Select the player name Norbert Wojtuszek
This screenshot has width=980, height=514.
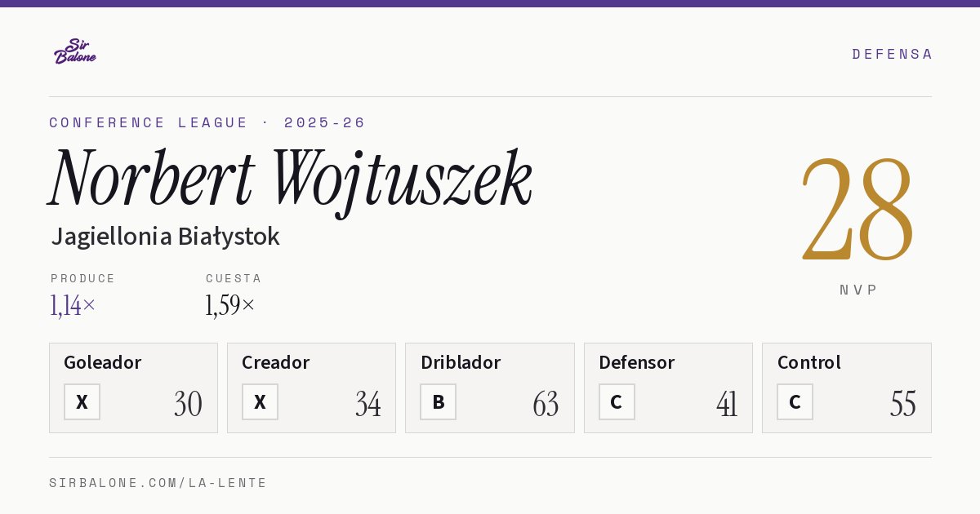click(291, 179)
